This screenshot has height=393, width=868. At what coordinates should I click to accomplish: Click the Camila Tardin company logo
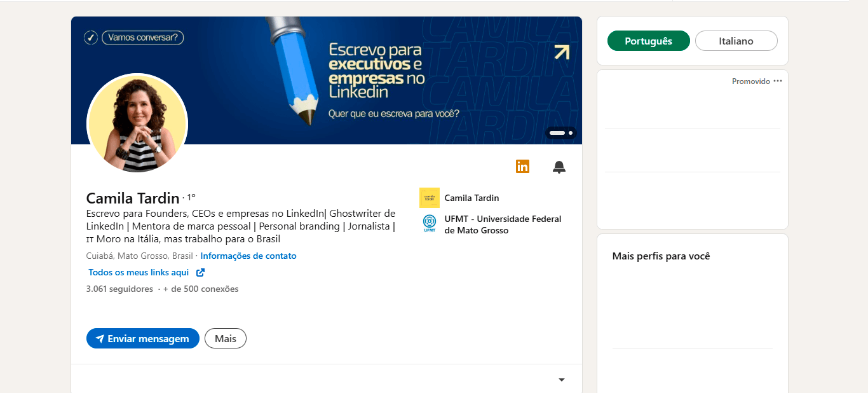[x=430, y=198]
